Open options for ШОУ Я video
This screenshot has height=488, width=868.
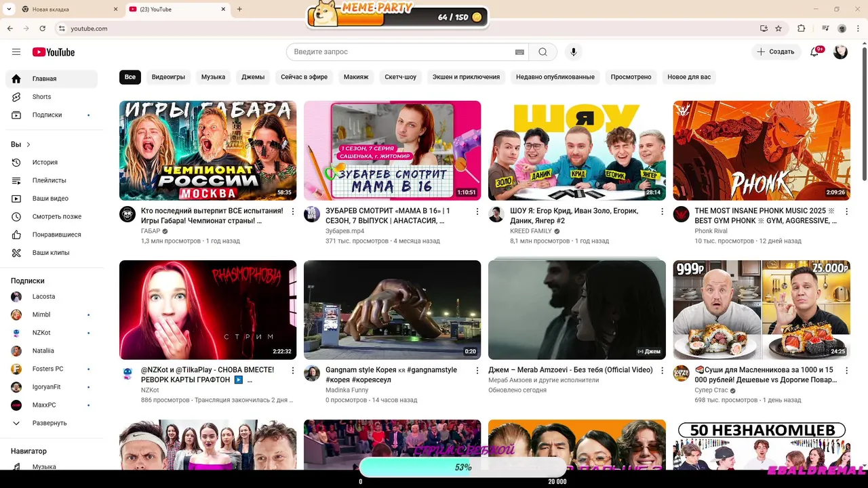click(x=662, y=212)
